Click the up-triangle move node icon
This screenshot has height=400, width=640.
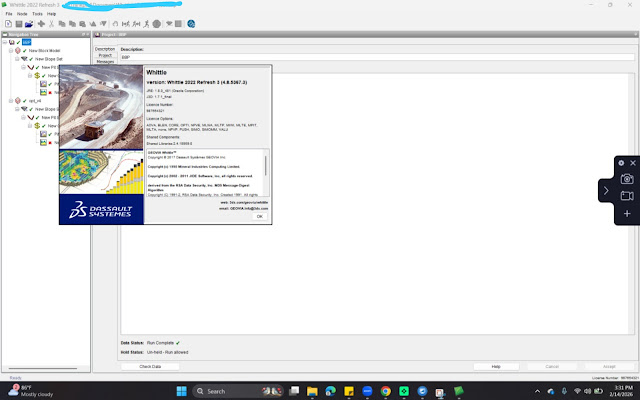[x=93, y=24]
